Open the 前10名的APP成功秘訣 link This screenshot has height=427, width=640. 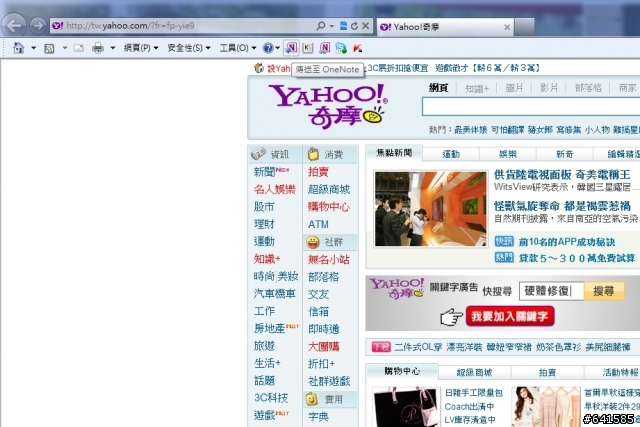click(567, 242)
